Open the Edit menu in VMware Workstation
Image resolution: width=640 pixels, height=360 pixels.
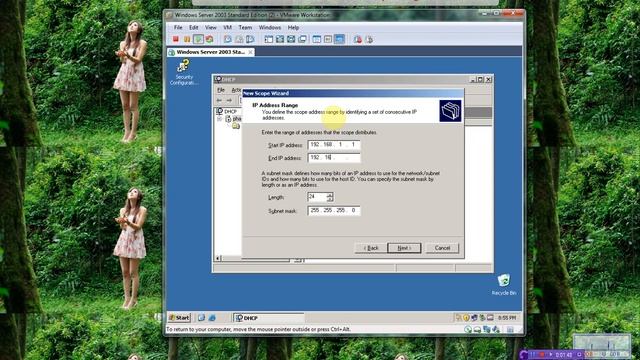pyautogui.click(x=193, y=27)
